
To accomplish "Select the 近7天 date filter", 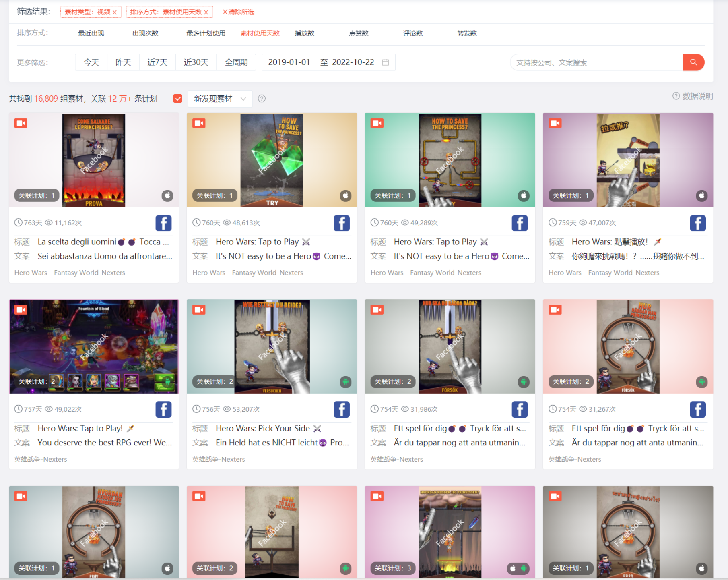I will click(157, 62).
